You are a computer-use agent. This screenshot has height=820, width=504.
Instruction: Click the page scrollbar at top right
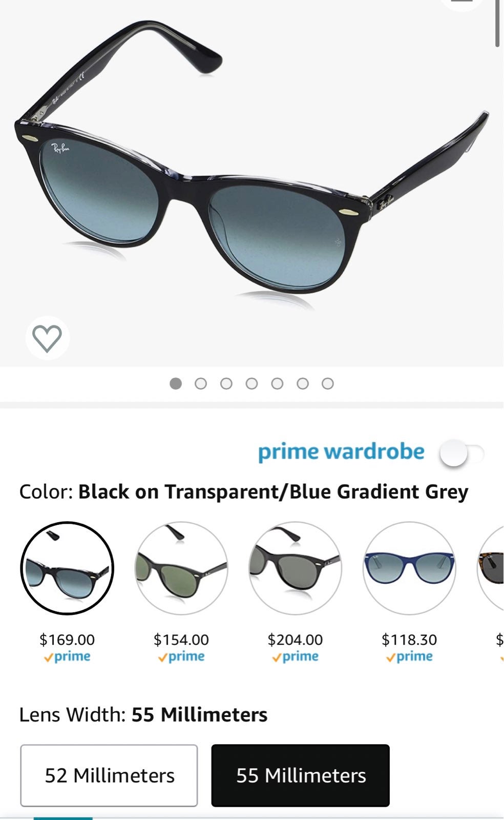[497, 23]
